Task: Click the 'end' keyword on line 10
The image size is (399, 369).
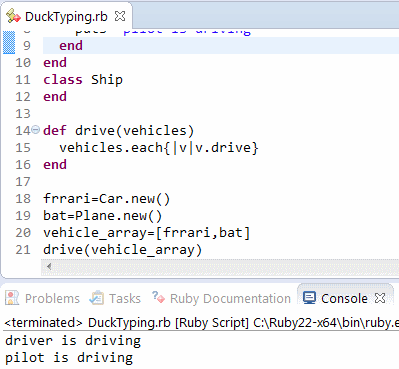Action: [55, 63]
